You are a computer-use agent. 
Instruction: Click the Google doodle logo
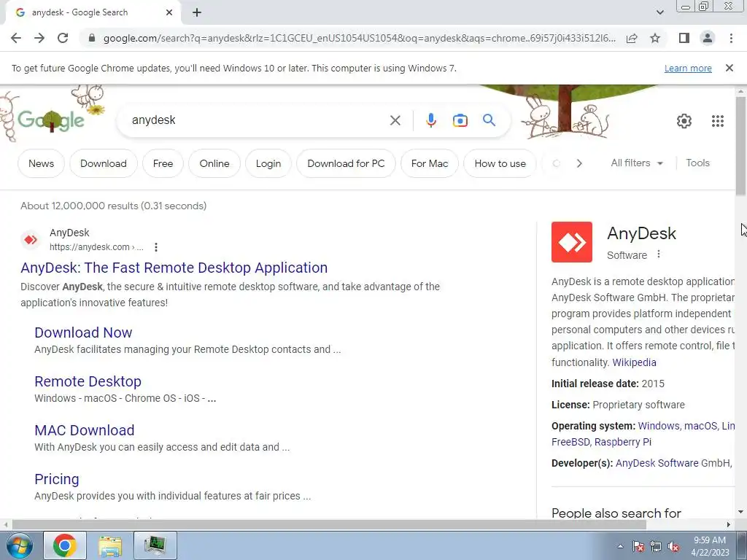tap(51, 120)
